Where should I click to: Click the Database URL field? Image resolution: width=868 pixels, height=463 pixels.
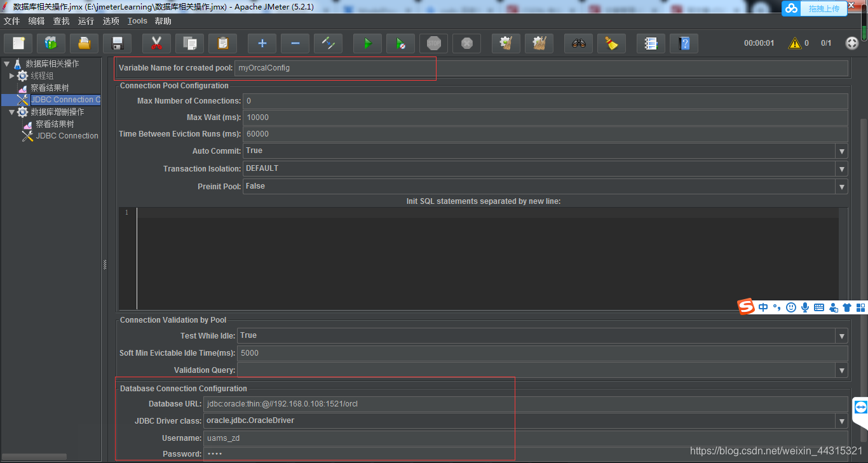(526, 404)
